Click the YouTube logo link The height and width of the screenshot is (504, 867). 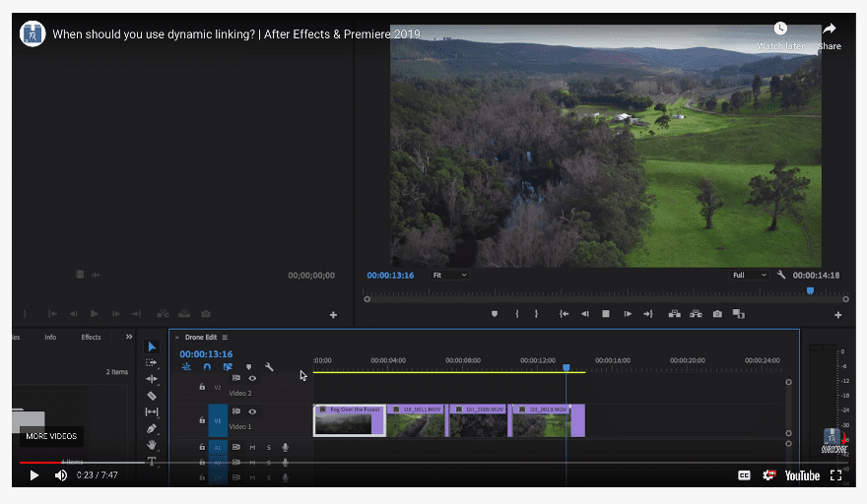click(x=802, y=475)
